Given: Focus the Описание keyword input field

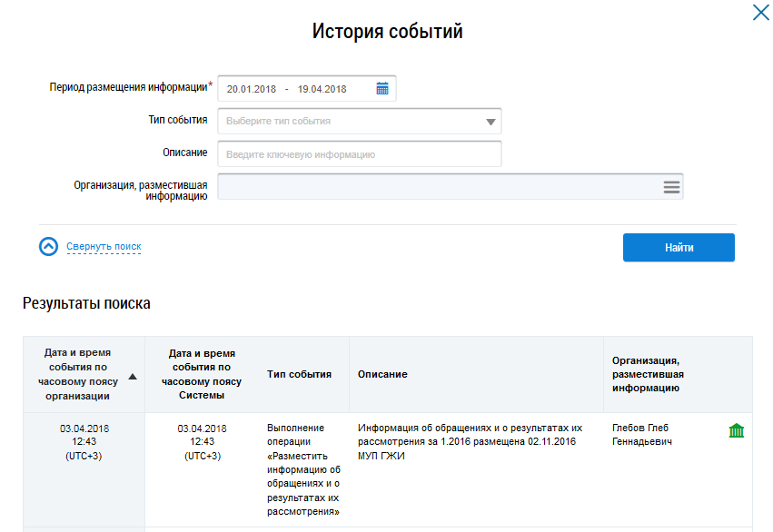Looking at the screenshot, I should coord(360,154).
